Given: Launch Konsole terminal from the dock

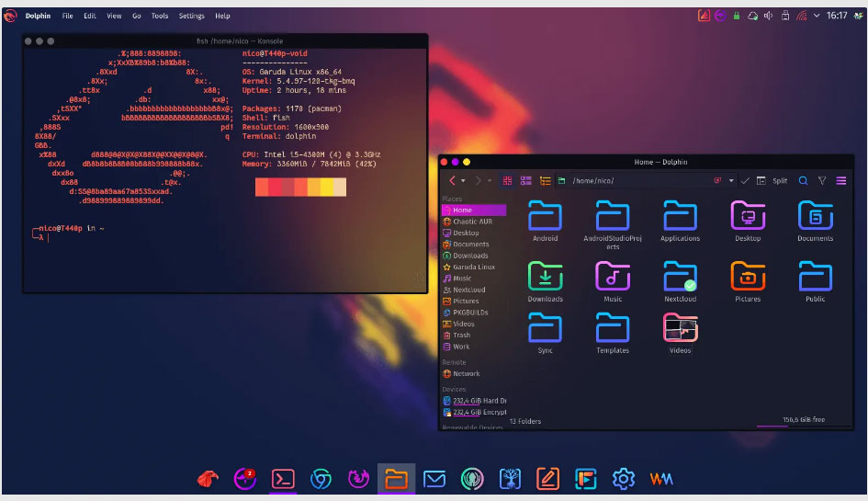Looking at the screenshot, I should coord(282,478).
